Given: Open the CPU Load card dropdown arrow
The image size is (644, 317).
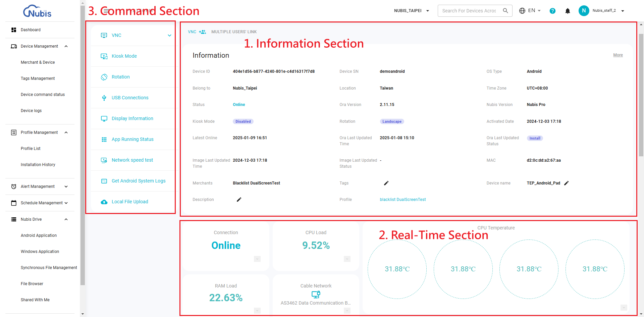Looking at the screenshot, I should pyautogui.click(x=347, y=259).
